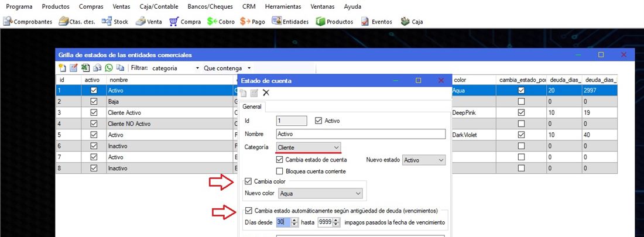Increase hasta spinner value 9999
Viewport: 644px width, 237px height.
[336, 221]
